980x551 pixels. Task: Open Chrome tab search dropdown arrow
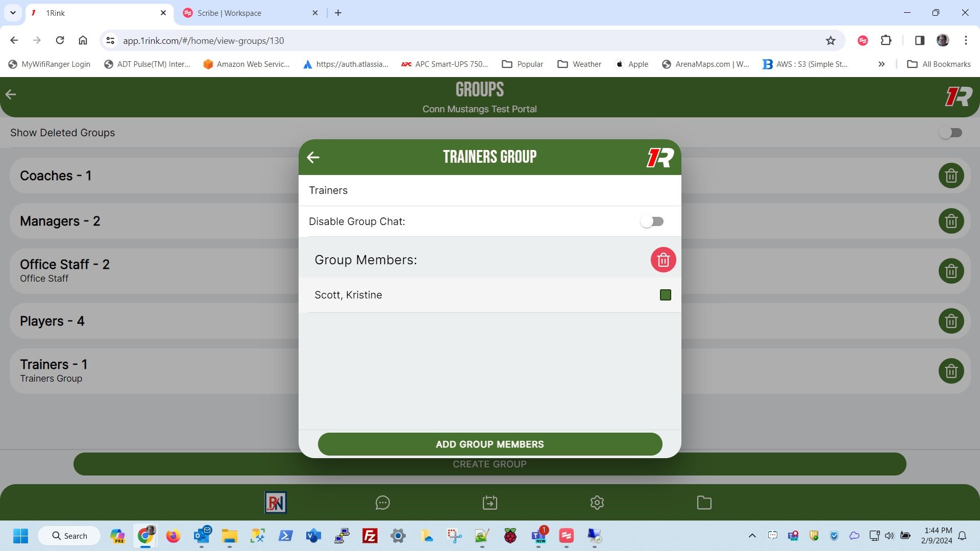coord(13,13)
